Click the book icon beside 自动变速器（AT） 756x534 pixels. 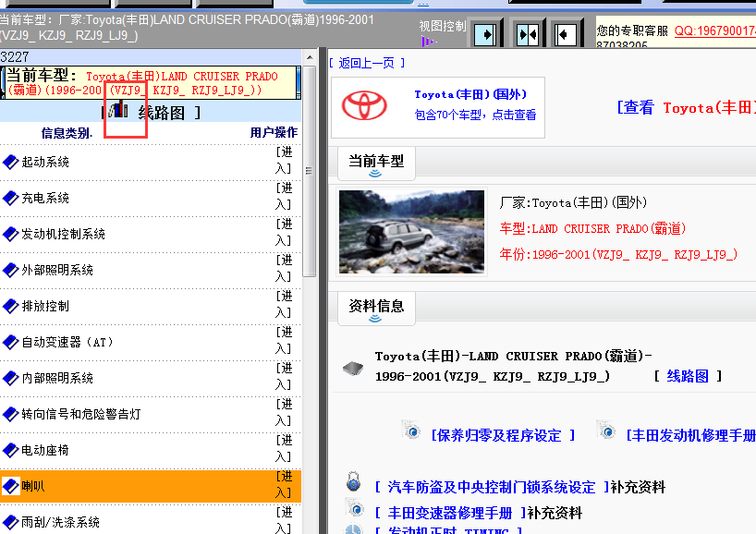point(10,342)
